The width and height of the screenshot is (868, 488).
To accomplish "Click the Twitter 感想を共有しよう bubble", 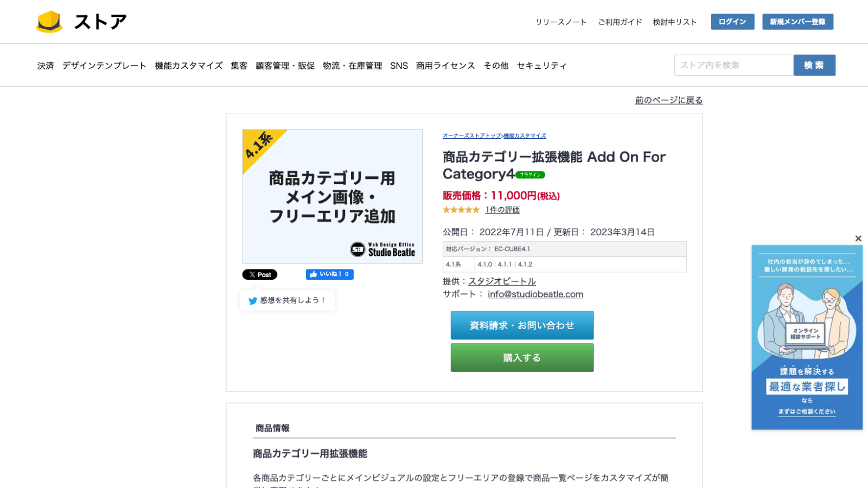I will tap(288, 300).
